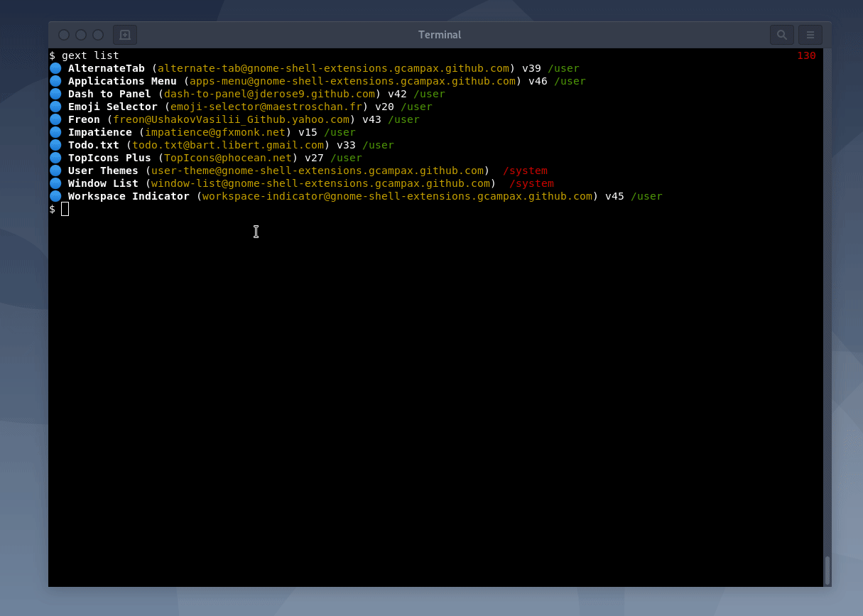
Task: Click the red exit code 130
Action: click(x=806, y=55)
